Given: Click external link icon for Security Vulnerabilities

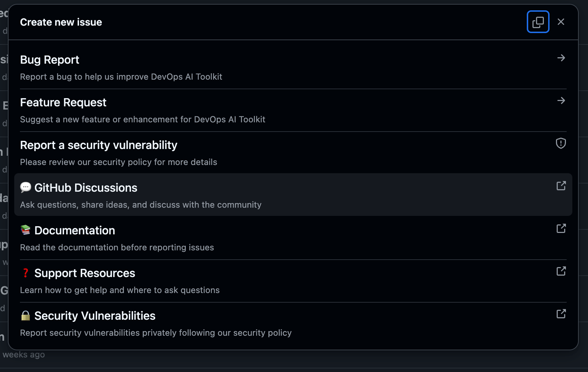Looking at the screenshot, I should click(x=561, y=314).
